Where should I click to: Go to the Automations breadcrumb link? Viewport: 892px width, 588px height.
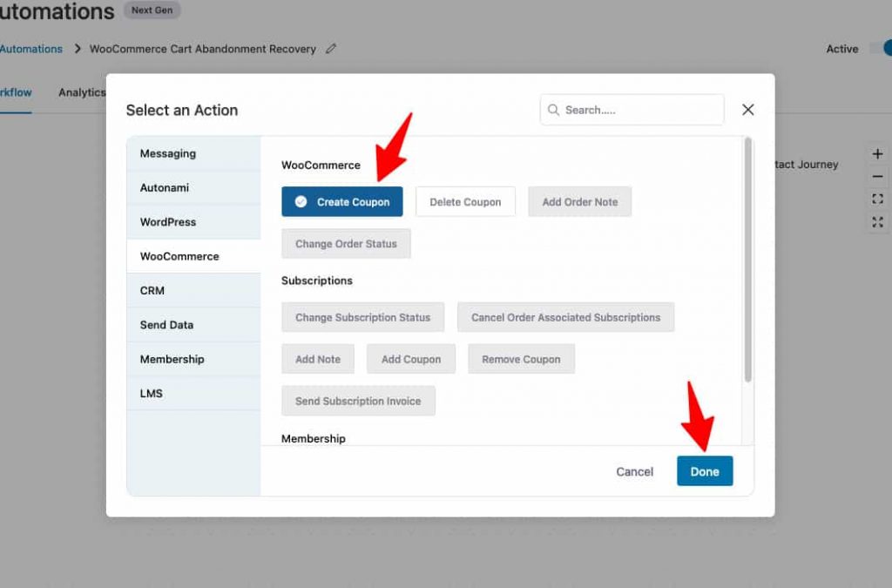pyautogui.click(x=30, y=49)
